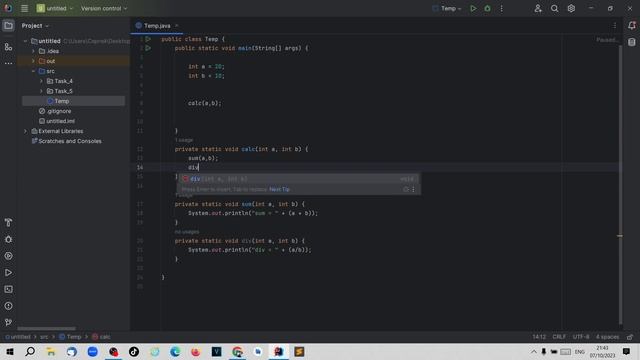640x360 pixels.
Task: Toggle read-only lock in status bar
Action: pos(630,337)
